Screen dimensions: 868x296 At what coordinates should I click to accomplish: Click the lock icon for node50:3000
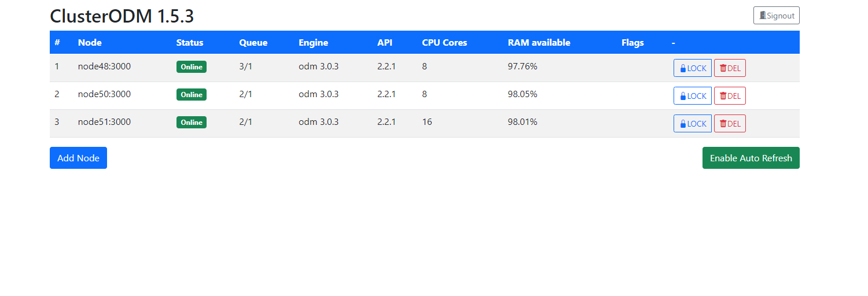[x=683, y=96]
